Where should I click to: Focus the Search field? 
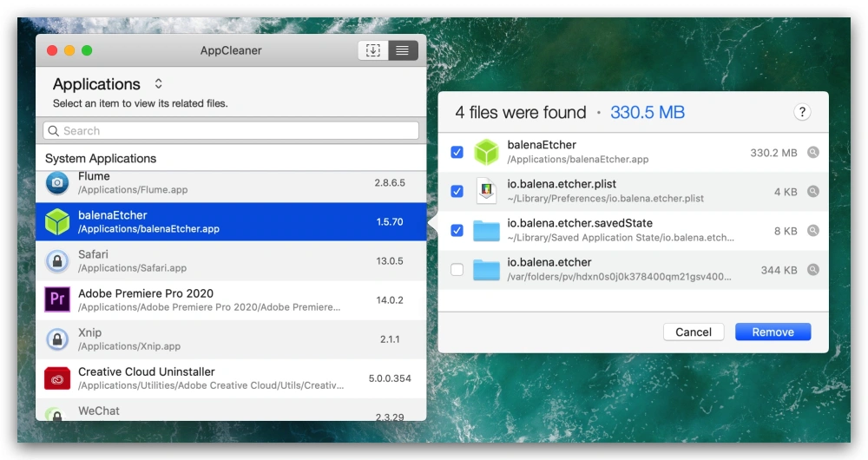tap(231, 131)
